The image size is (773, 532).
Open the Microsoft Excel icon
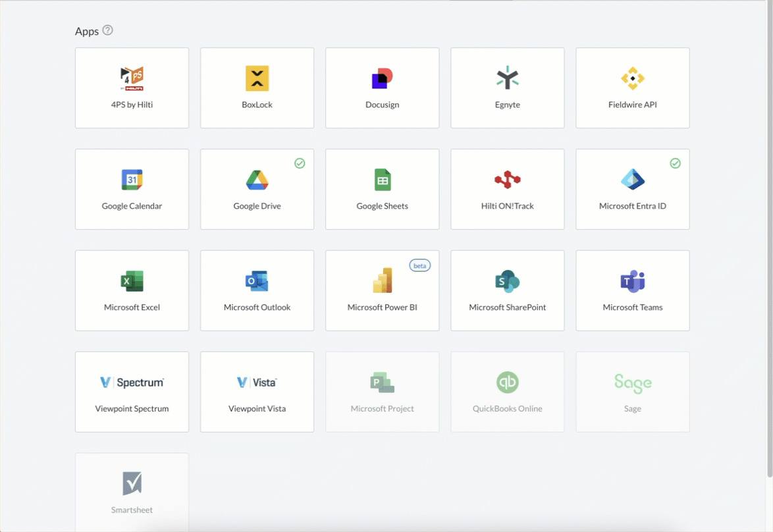[132, 281]
